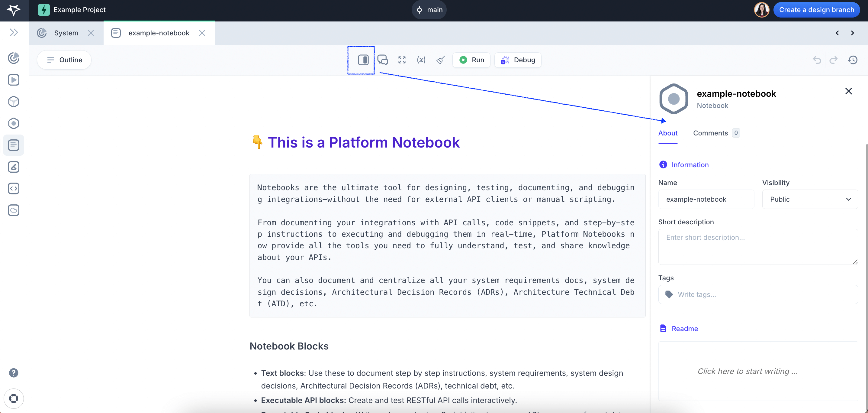The height and width of the screenshot is (413, 868).
Task: Open the variables (x) icon
Action: coord(421,60)
